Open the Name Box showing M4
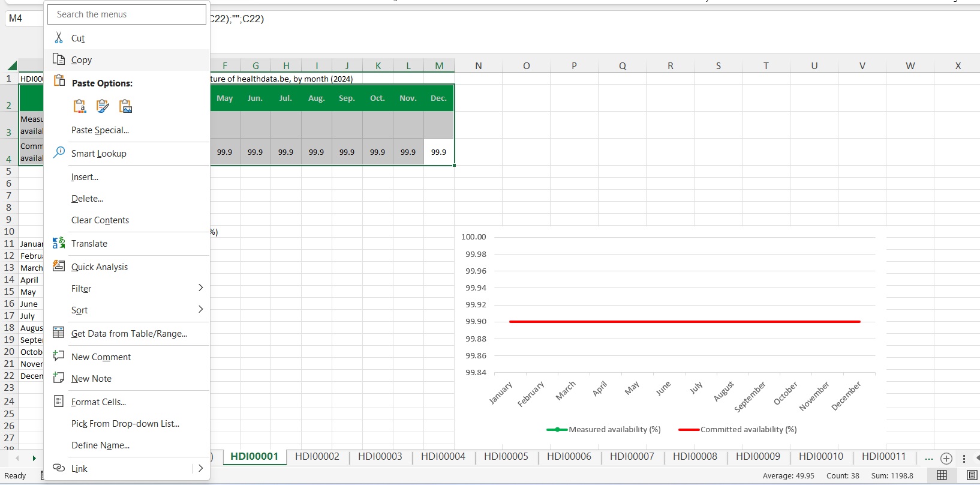980x485 pixels. [24, 19]
